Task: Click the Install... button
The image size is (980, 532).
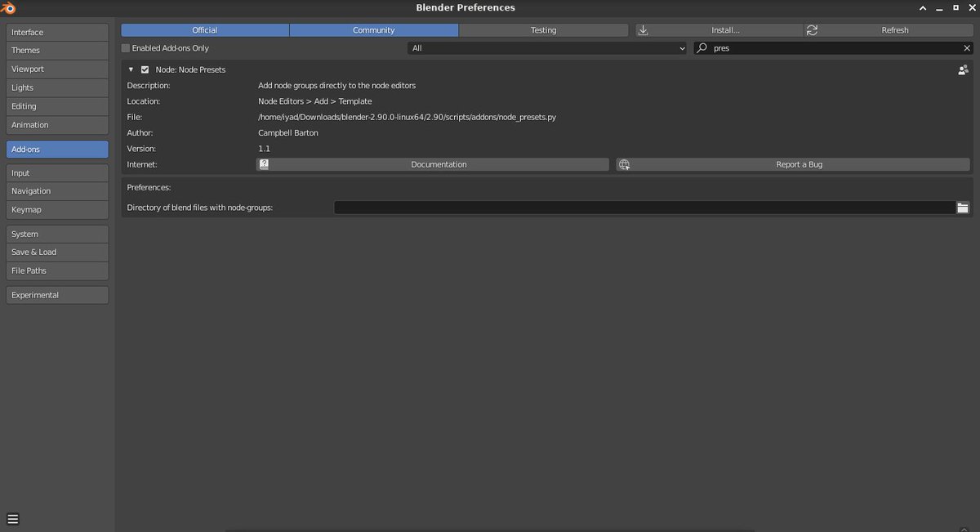Action: pos(719,30)
